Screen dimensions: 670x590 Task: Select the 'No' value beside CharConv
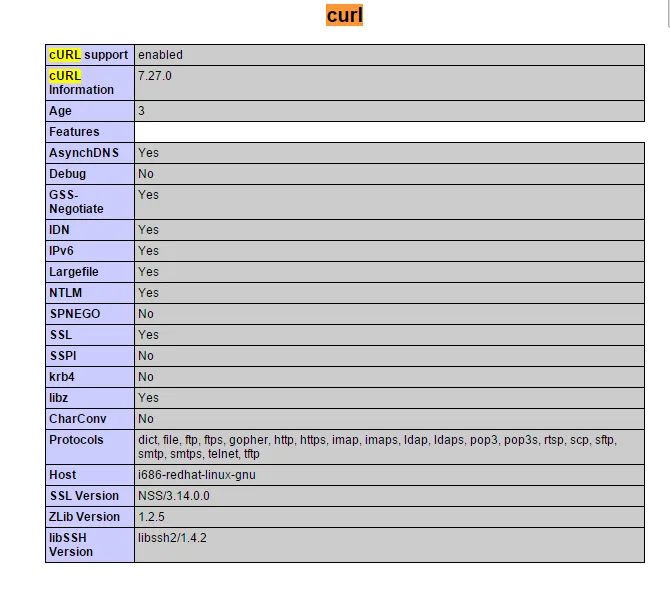pos(146,419)
